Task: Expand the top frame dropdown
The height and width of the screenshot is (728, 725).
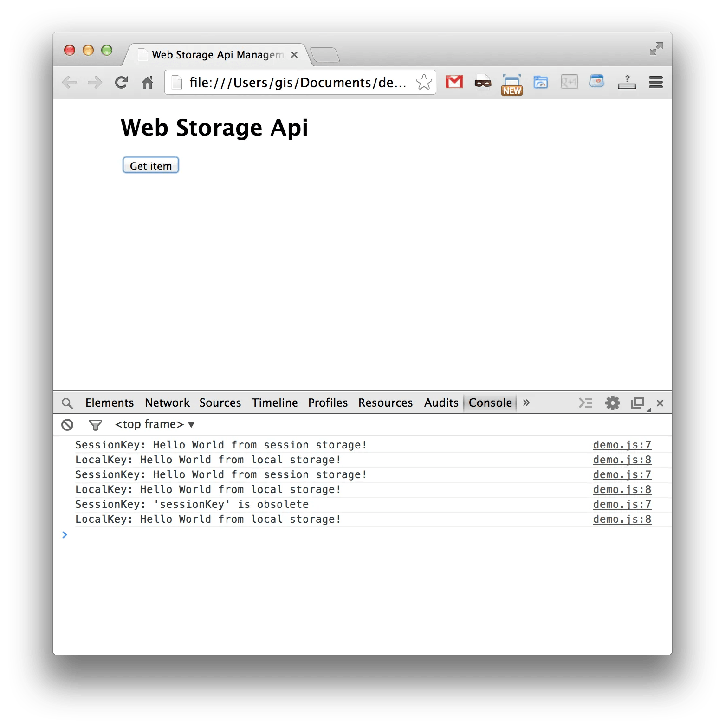Action: tap(155, 424)
